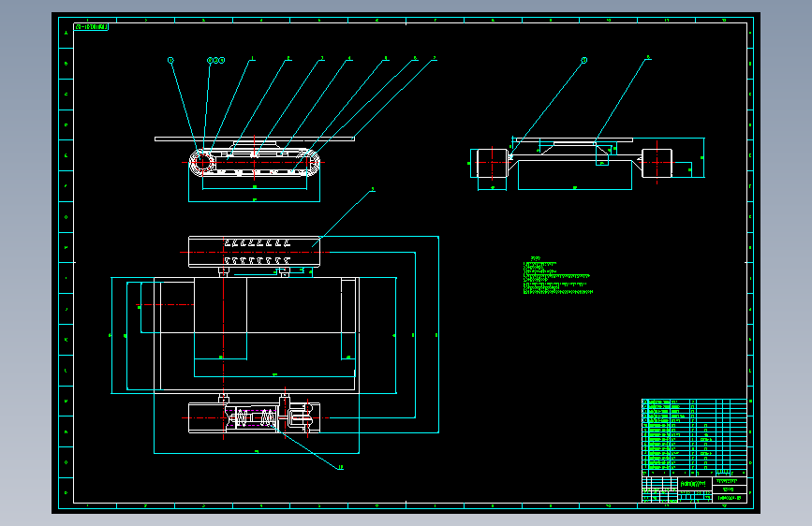The height and width of the screenshot is (526, 812).
Task: Click the drawing number cell in the title block
Action: (x=730, y=498)
